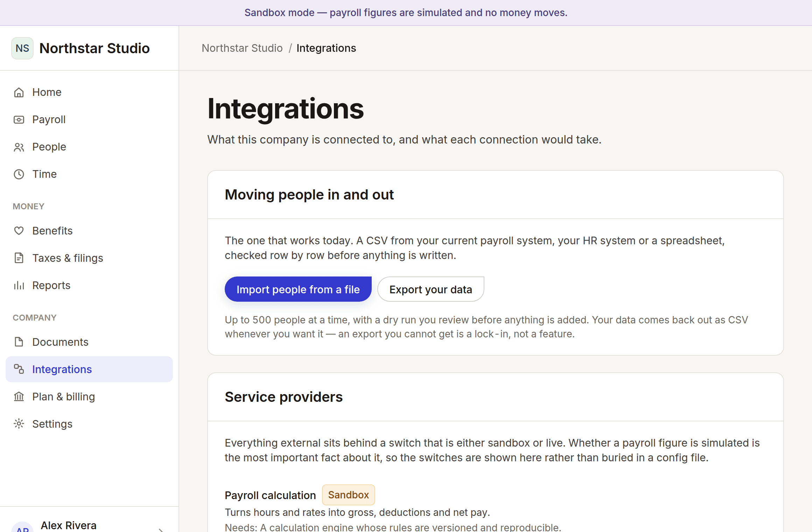
Task: Click the People users icon
Action: pos(19,147)
